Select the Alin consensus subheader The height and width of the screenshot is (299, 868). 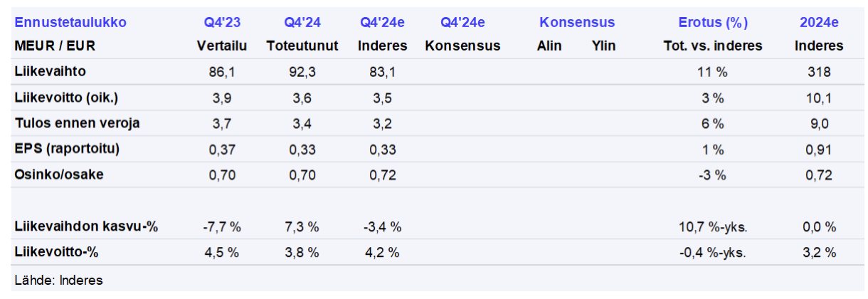point(549,46)
